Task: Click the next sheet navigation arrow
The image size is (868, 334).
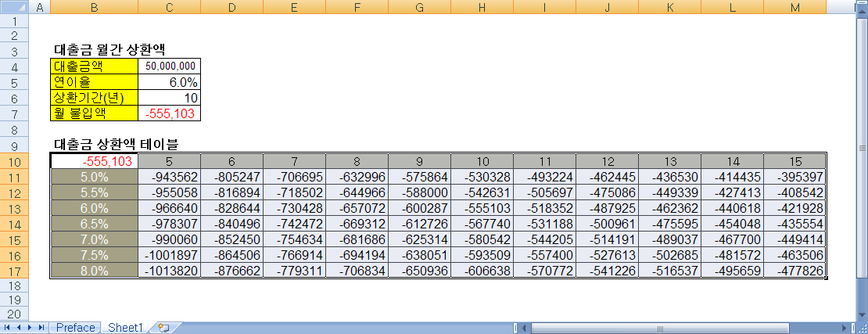Action: [30, 328]
